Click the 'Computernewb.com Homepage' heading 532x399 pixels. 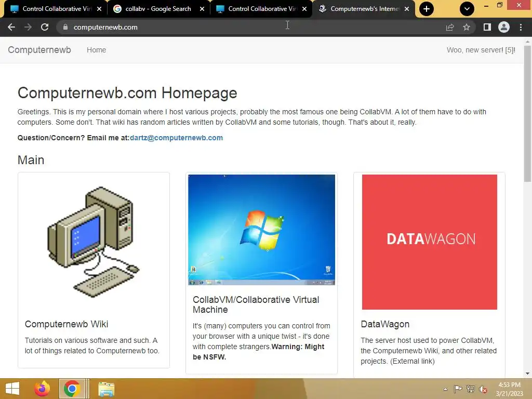pyautogui.click(x=127, y=93)
